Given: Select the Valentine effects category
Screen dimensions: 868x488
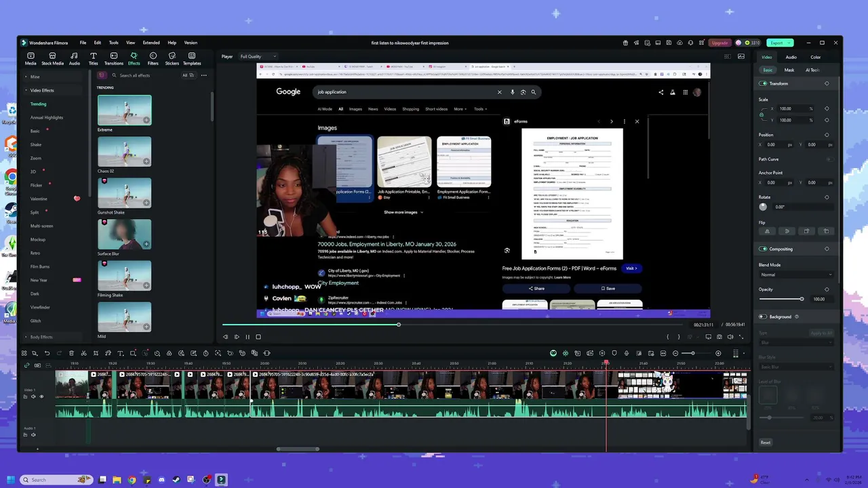Looking at the screenshot, I should point(39,199).
